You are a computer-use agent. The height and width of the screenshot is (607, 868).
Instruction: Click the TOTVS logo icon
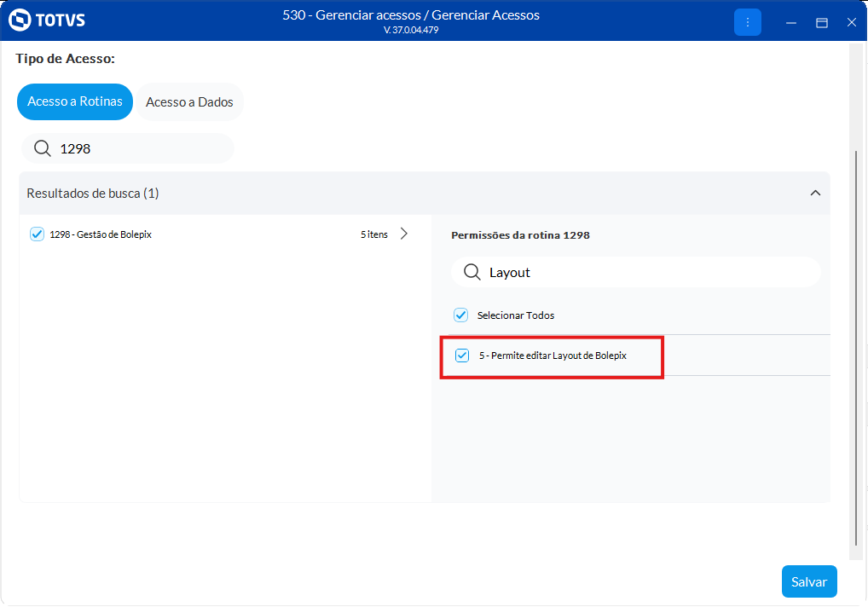coord(20,20)
